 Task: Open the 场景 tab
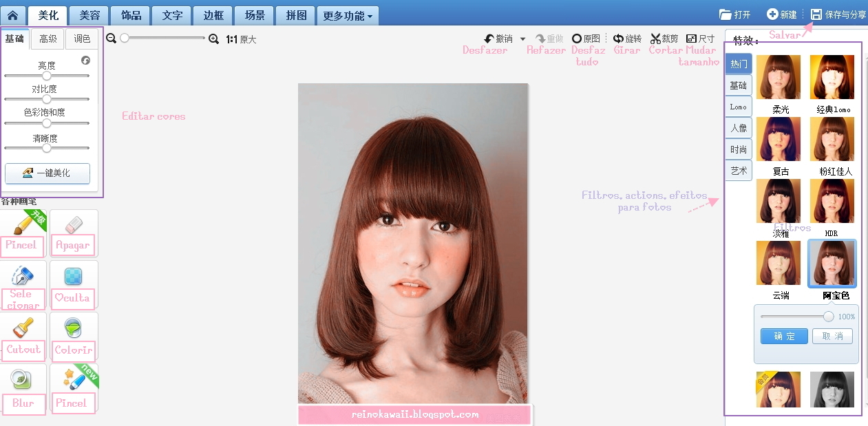254,15
